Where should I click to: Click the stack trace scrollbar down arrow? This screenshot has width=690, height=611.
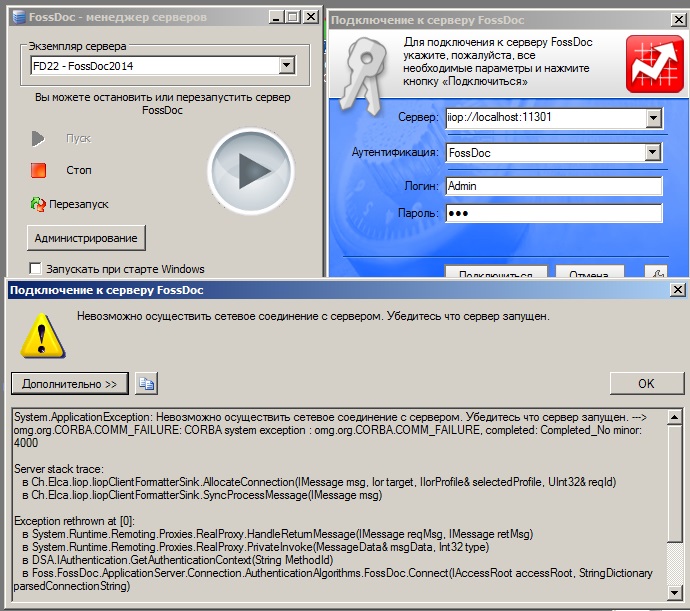tap(675, 593)
